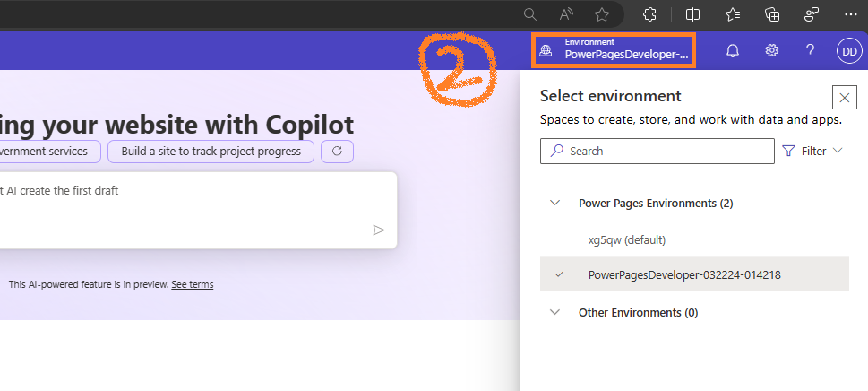Close the Select environment panel
Image resolution: width=868 pixels, height=391 pixels.
pyautogui.click(x=844, y=98)
